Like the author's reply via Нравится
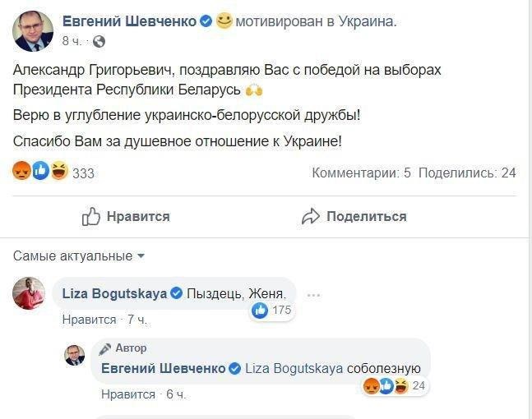The image size is (532, 419). click(x=128, y=394)
